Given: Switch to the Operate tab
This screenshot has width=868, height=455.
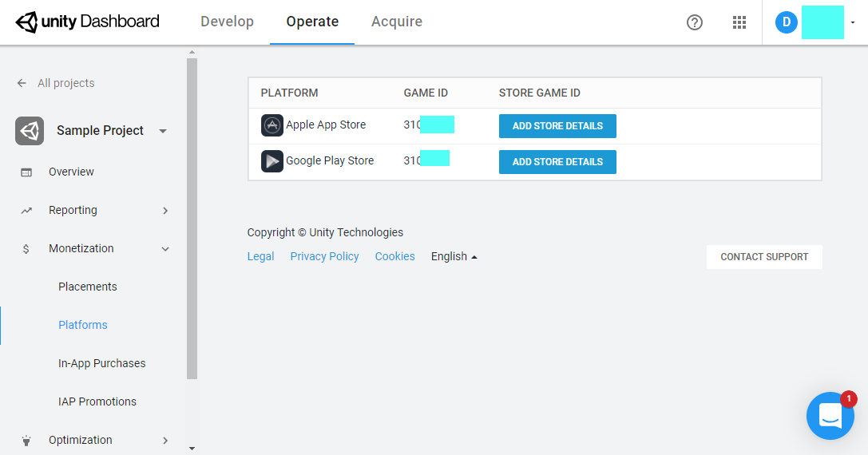Looking at the screenshot, I should pyautogui.click(x=312, y=22).
